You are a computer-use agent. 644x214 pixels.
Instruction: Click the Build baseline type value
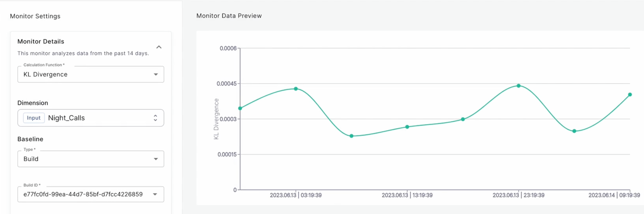31,159
